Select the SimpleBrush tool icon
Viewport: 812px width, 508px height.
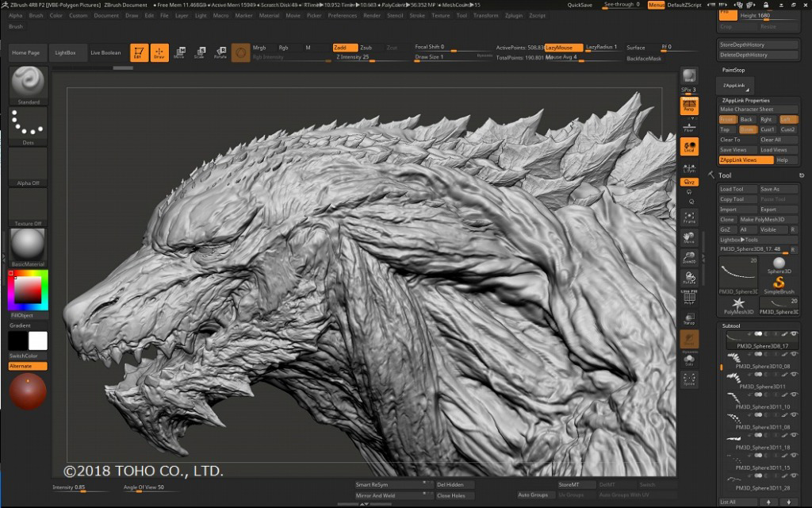(x=779, y=285)
